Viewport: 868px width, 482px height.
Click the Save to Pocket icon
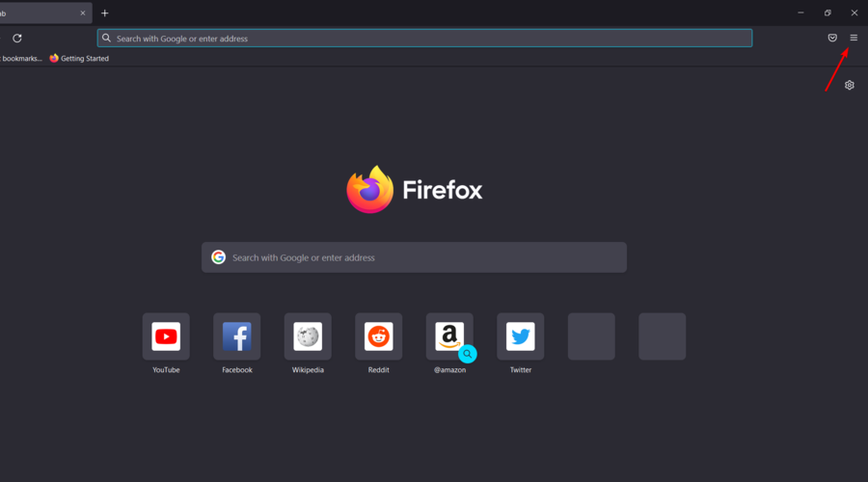click(x=832, y=38)
